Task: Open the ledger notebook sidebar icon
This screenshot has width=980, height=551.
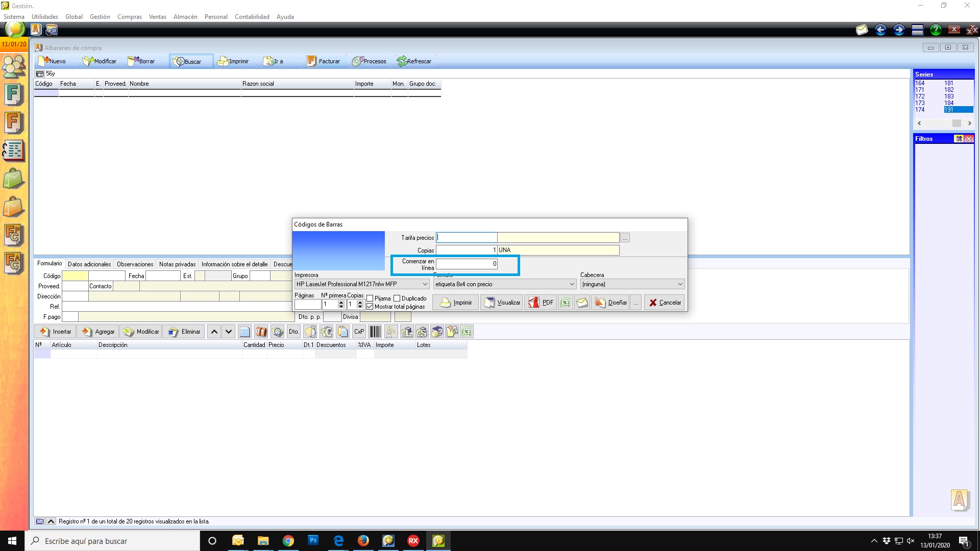Action: (14, 151)
